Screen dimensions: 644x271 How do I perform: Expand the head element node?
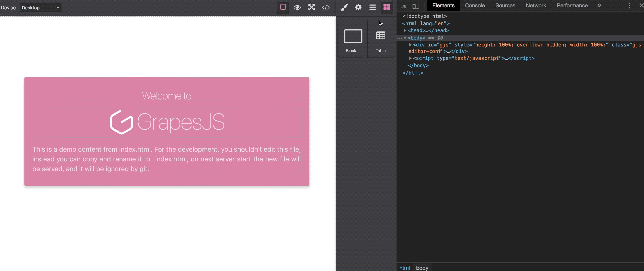pyautogui.click(x=405, y=31)
